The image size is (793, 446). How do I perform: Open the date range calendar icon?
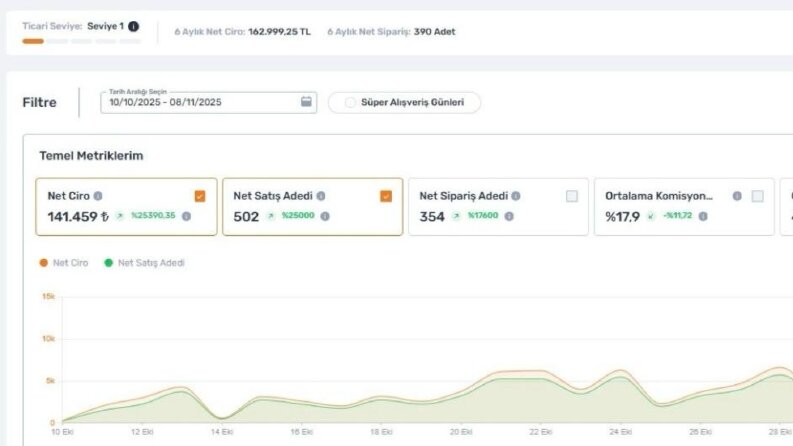(306, 102)
